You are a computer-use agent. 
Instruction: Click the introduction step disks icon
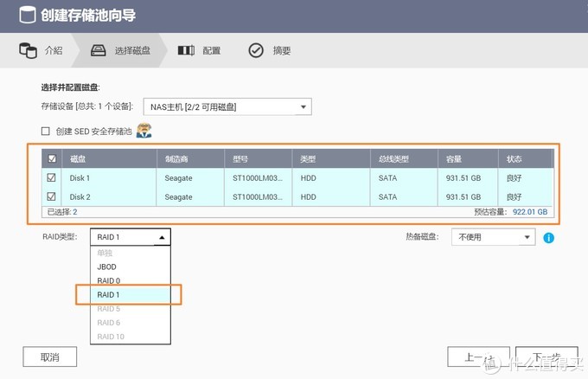click(29, 50)
